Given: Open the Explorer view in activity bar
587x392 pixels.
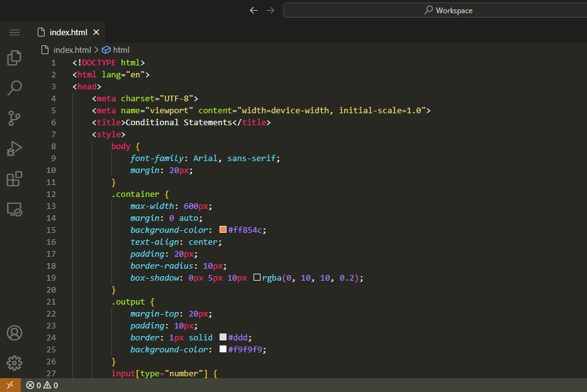Looking at the screenshot, I should pos(14,58).
